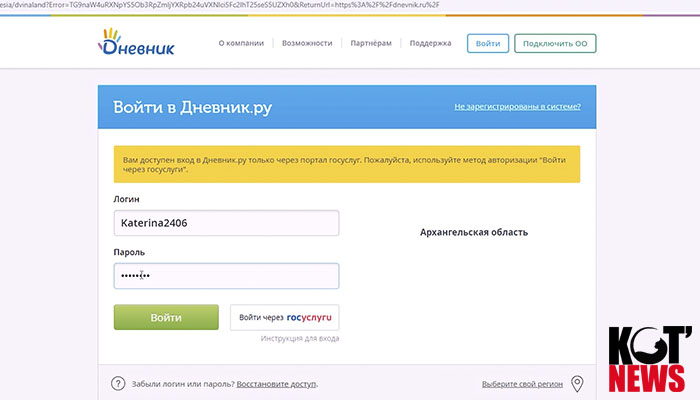Click the Подключить ОО button
The width and height of the screenshot is (700, 400).
coord(555,43)
